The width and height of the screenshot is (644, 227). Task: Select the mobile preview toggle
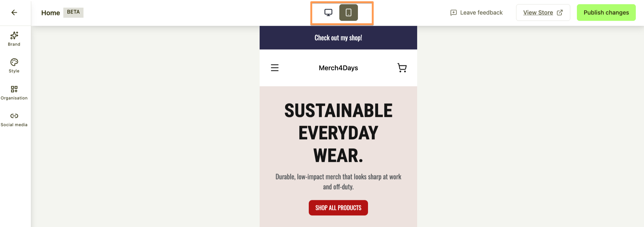coord(348,13)
